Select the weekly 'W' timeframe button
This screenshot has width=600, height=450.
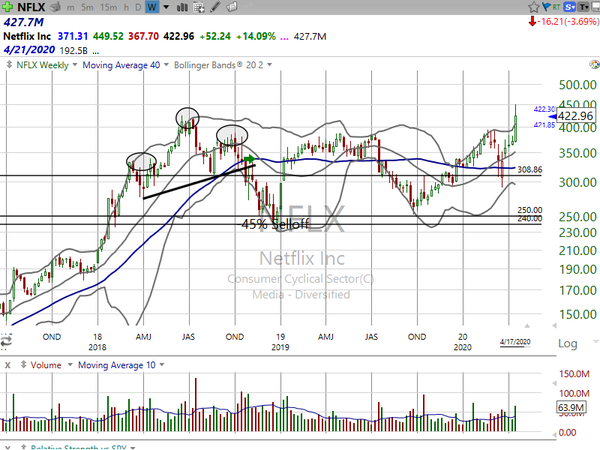(x=152, y=7)
